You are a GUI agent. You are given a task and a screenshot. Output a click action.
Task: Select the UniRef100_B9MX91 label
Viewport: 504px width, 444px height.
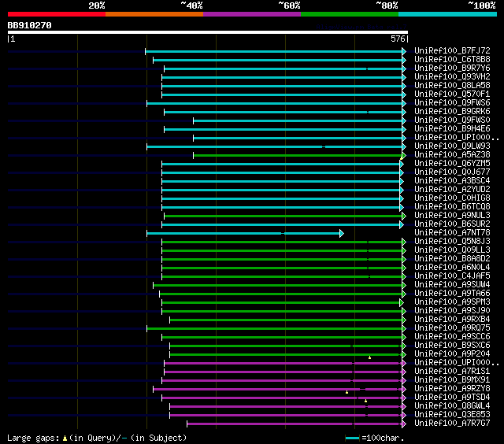[x=452, y=380]
